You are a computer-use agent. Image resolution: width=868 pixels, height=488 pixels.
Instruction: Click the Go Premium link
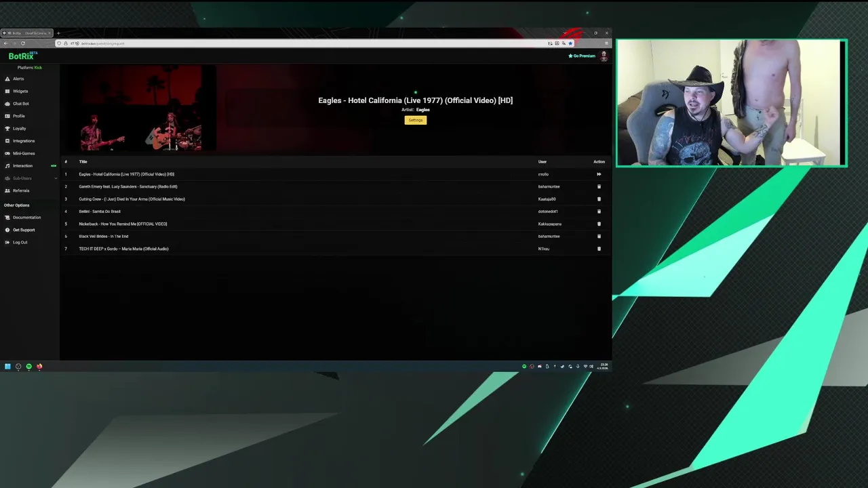click(582, 56)
